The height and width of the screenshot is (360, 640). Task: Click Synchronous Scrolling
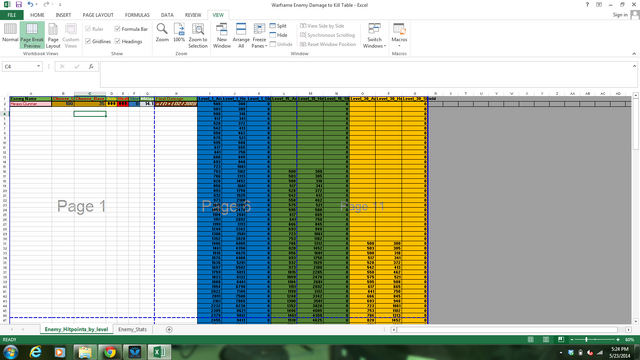[327, 35]
